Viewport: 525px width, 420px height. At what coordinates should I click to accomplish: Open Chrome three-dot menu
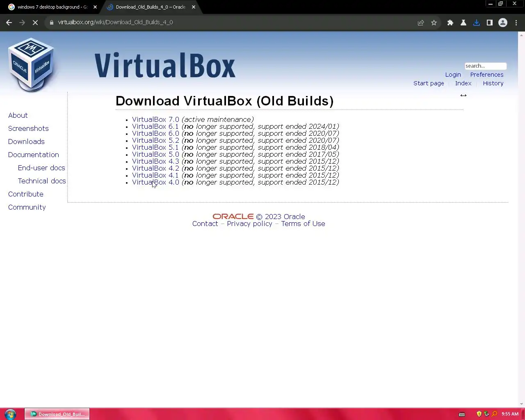(x=516, y=23)
